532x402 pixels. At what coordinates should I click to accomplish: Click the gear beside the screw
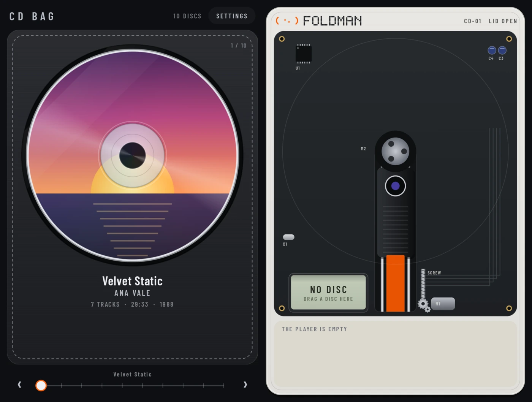(424, 305)
